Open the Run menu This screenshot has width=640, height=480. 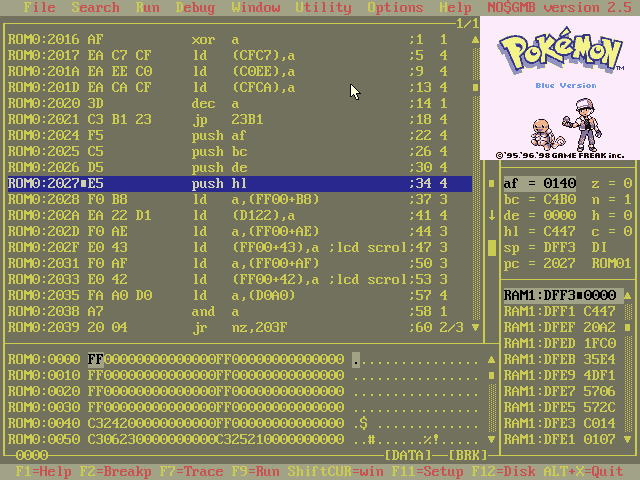[147, 7]
